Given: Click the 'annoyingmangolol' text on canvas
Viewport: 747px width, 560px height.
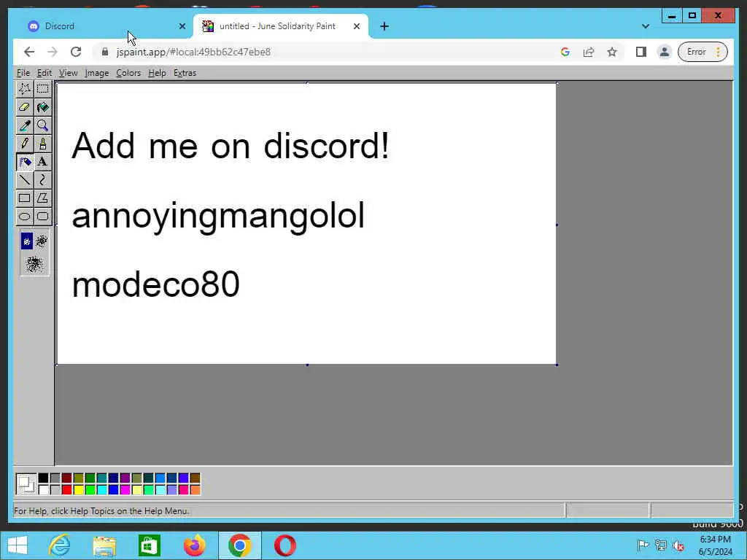Looking at the screenshot, I should coord(218,217).
